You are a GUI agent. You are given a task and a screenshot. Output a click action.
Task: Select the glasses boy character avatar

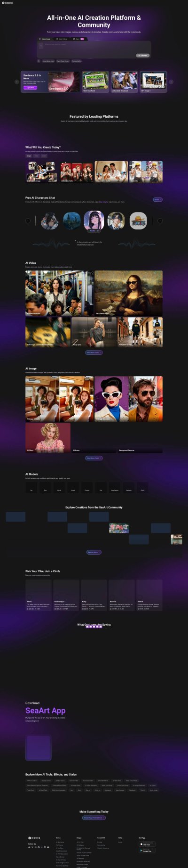pos(116,221)
